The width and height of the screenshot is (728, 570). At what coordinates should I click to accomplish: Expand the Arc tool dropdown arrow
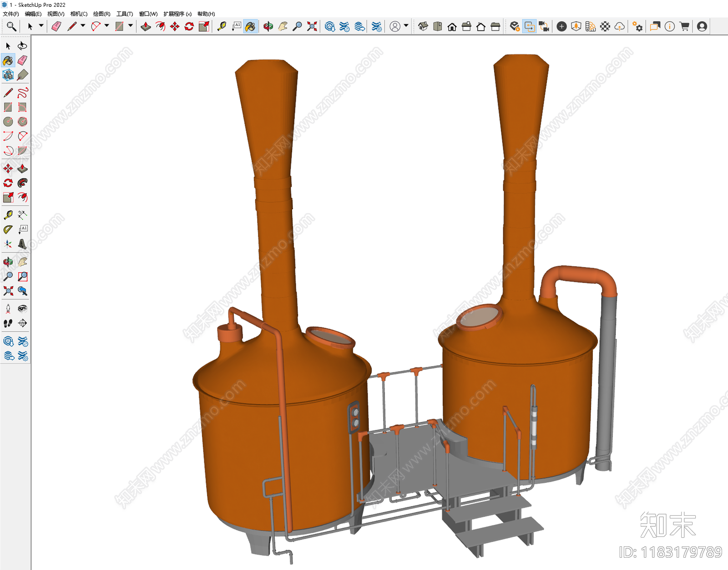(x=107, y=26)
